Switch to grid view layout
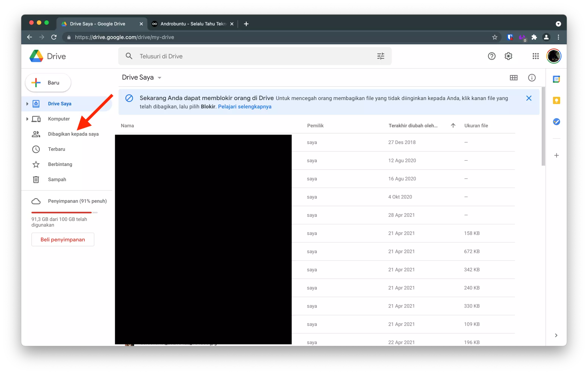 [514, 78]
